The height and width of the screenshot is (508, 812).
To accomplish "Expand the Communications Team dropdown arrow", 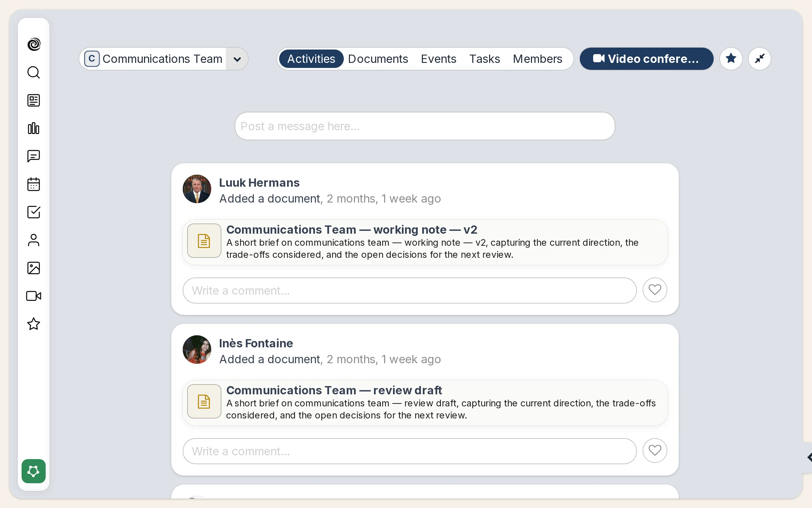I will (237, 59).
